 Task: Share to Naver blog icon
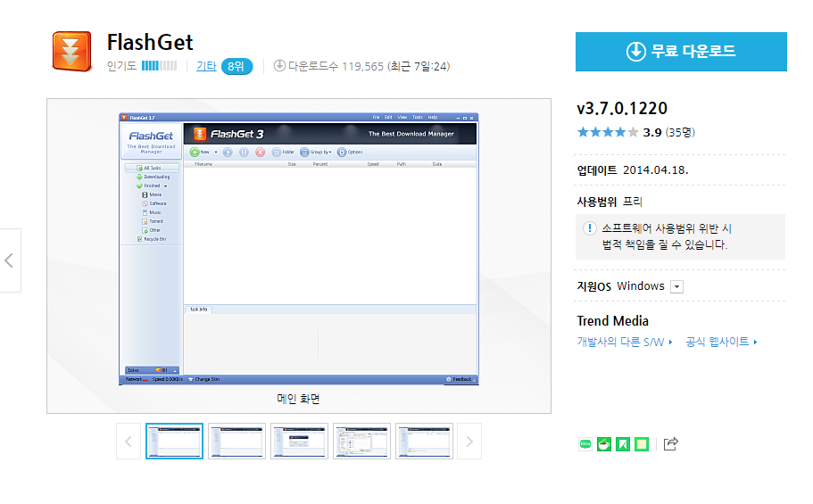(x=585, y=444)
